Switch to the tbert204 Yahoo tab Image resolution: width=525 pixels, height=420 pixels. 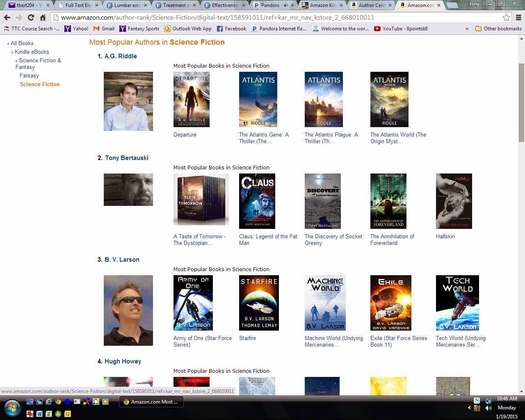(28, 5)
